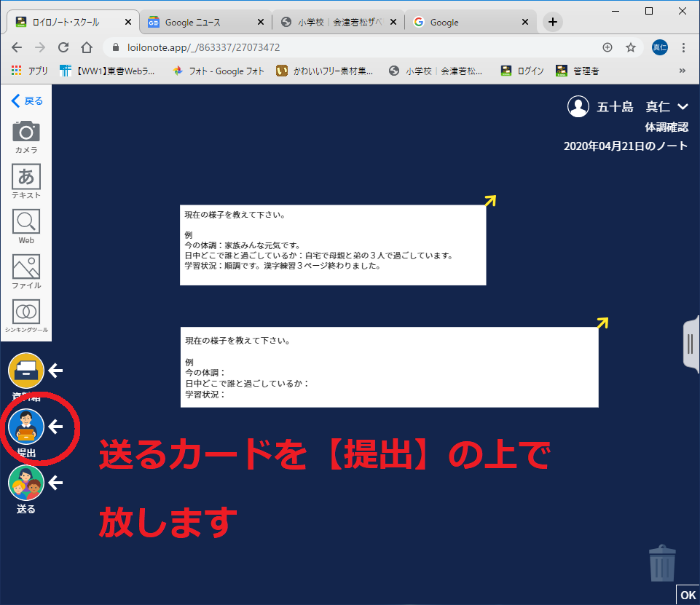This screenshot has width=700, height=605.
Task: Click the Submit (提出) icon
Action: pos(26,428)
